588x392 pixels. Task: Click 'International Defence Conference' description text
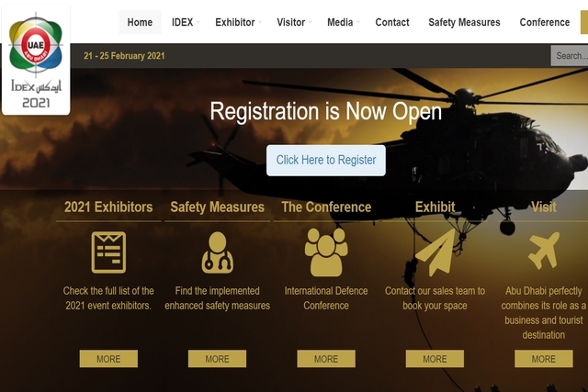pyautogui.click(x=326, y=298)
